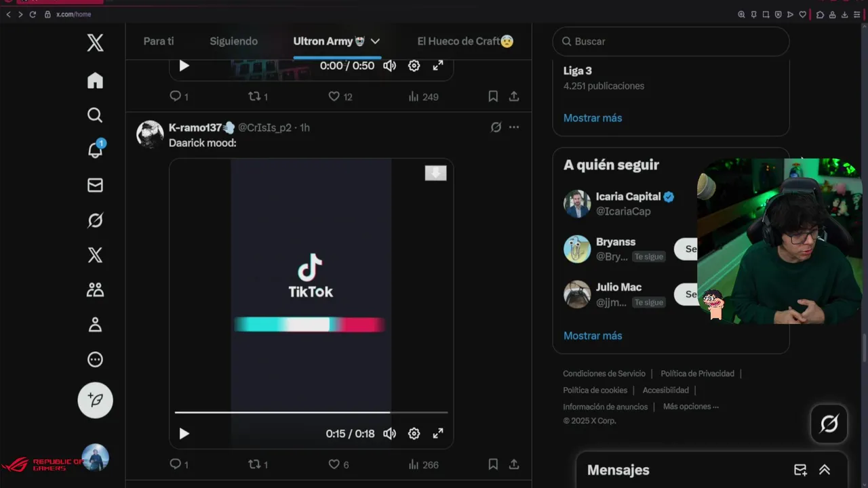This screenshot has height=488, width=868.
Task: Switch to the Siguiendo tab
Action: pos(233,41)
